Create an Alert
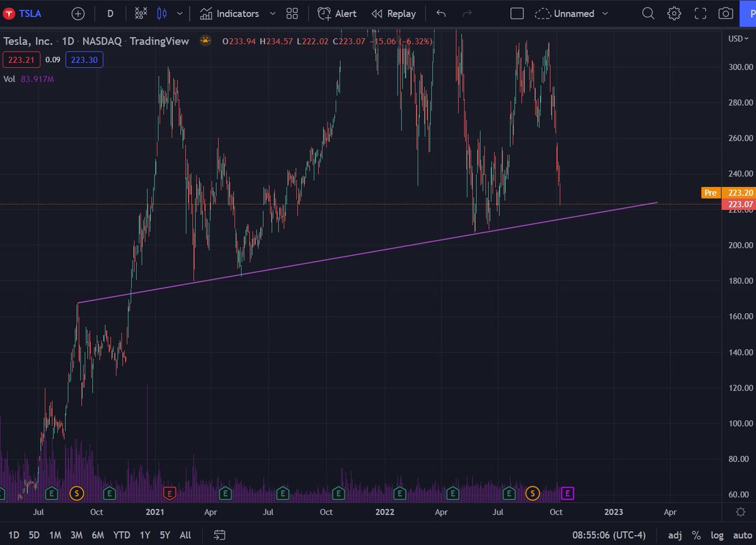The width and height of the screenshot is (756, 545). [337, 13]
